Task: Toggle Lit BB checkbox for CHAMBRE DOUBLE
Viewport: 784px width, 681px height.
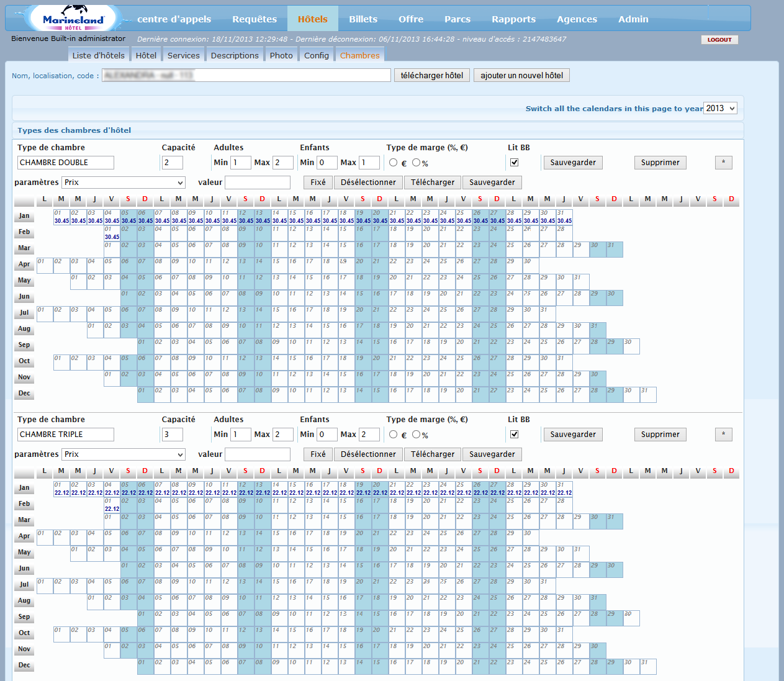Action: [514, 163]
